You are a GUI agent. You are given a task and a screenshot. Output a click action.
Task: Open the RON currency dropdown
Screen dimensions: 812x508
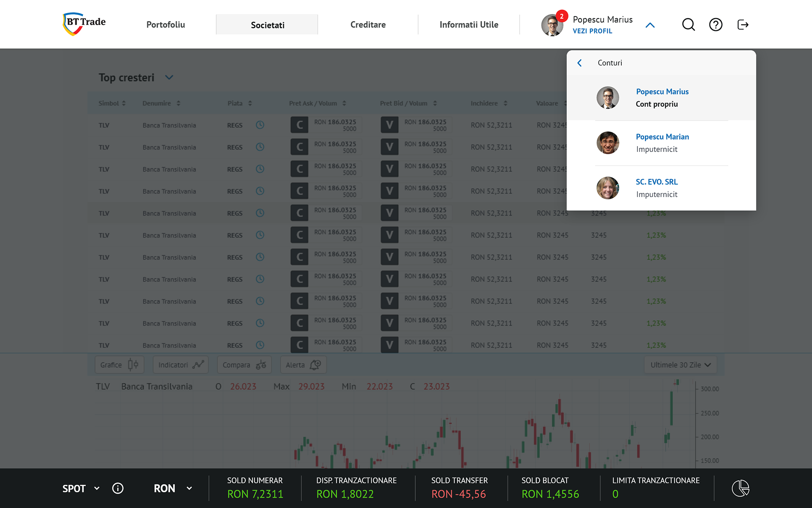click(x=173, y=489)
